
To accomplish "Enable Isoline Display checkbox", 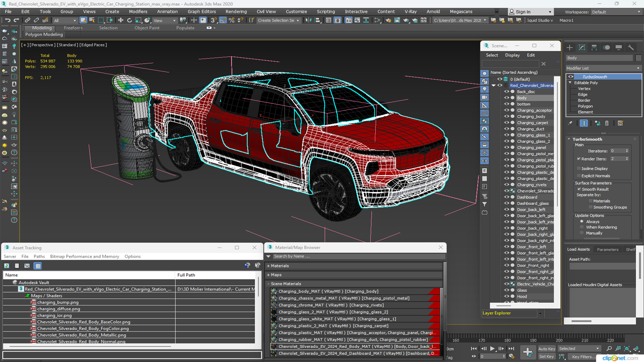I will pyautogui.click(x=579, y=169).
